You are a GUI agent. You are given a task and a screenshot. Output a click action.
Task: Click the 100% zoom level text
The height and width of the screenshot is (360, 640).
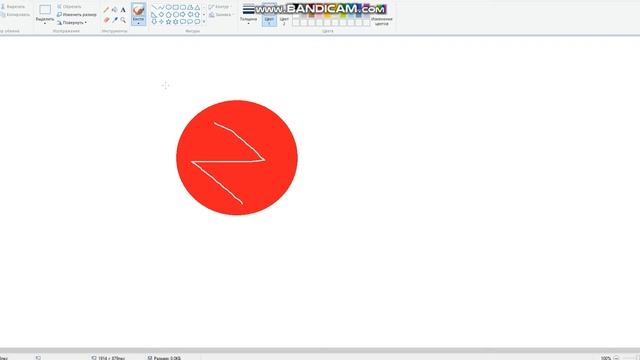pyautogui.click(x=606, y=358)
